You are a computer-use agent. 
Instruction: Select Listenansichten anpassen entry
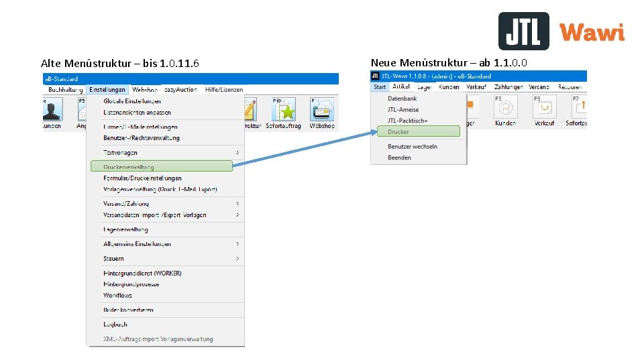[x=137, y=113]
